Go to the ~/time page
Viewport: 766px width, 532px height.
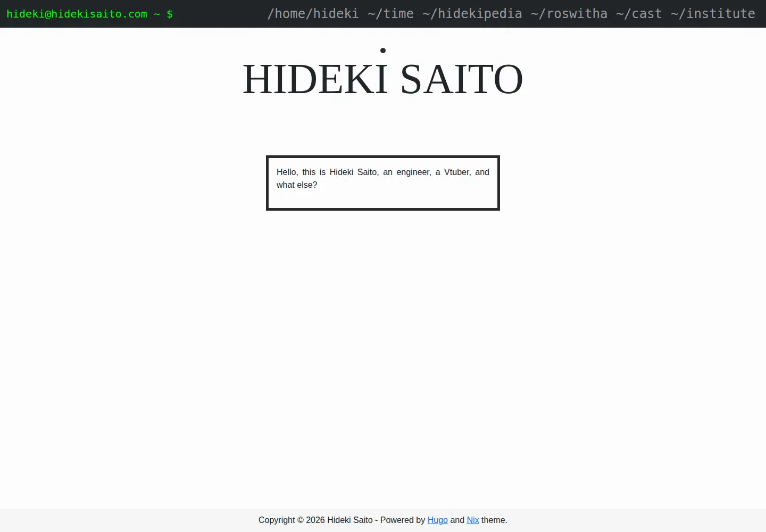tap(390, 14)
